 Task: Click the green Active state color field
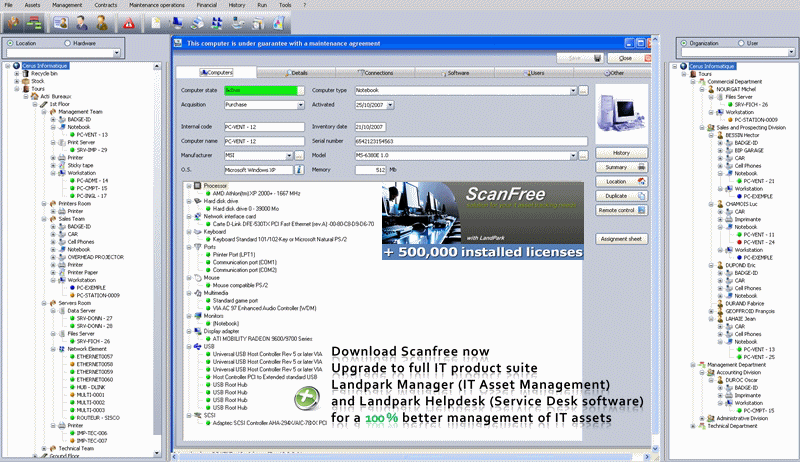(261, 90)
